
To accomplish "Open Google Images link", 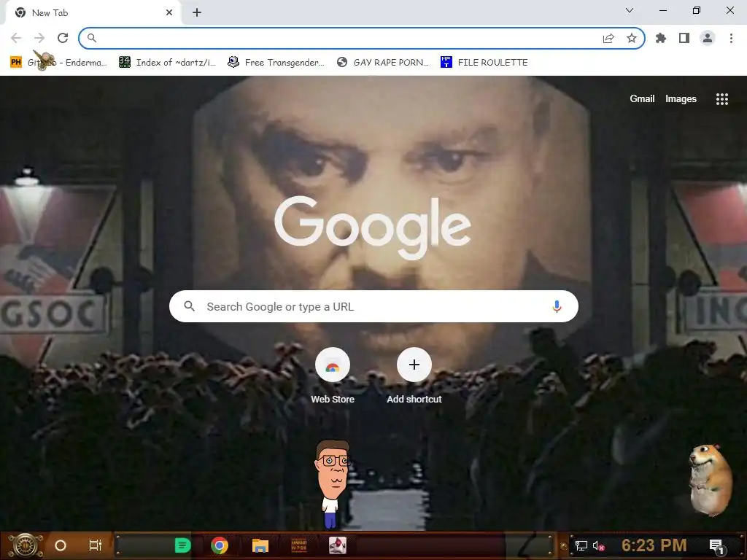I will (681, 98).
